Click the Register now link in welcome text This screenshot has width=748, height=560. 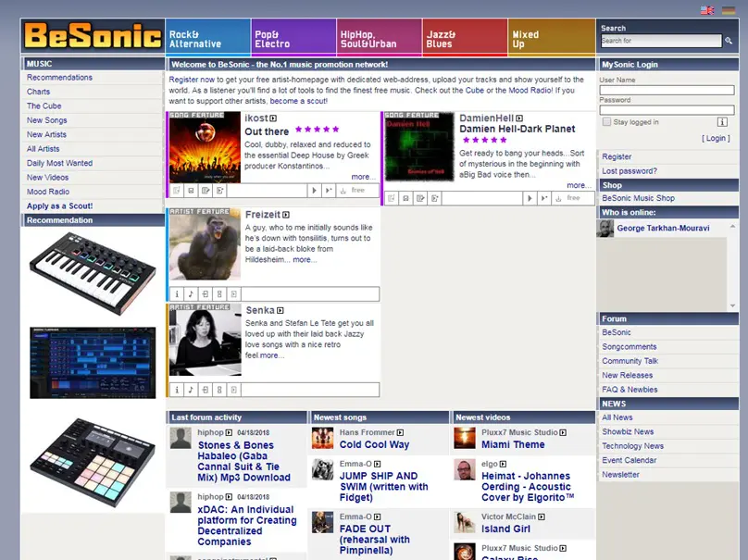point(192,80)
